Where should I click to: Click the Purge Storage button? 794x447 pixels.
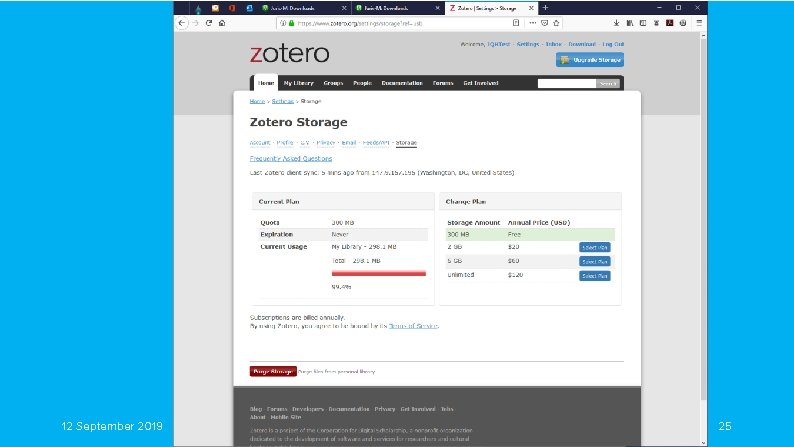coord(273,371)
